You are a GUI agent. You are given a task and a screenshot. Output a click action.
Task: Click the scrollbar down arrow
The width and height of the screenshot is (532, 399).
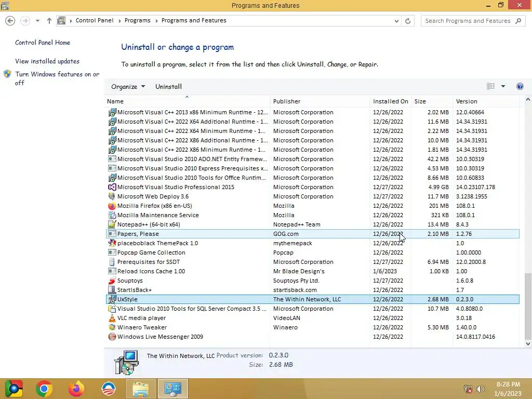click(x=528, y=344)
